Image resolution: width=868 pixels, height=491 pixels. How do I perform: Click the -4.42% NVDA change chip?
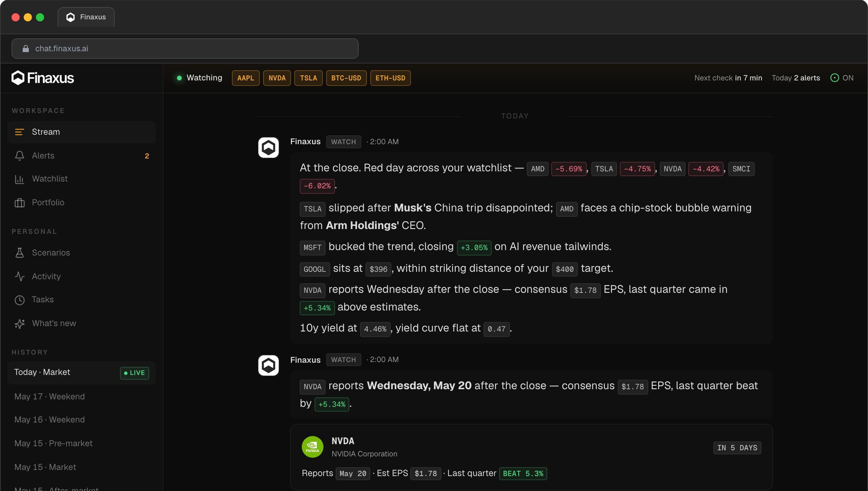706,169
